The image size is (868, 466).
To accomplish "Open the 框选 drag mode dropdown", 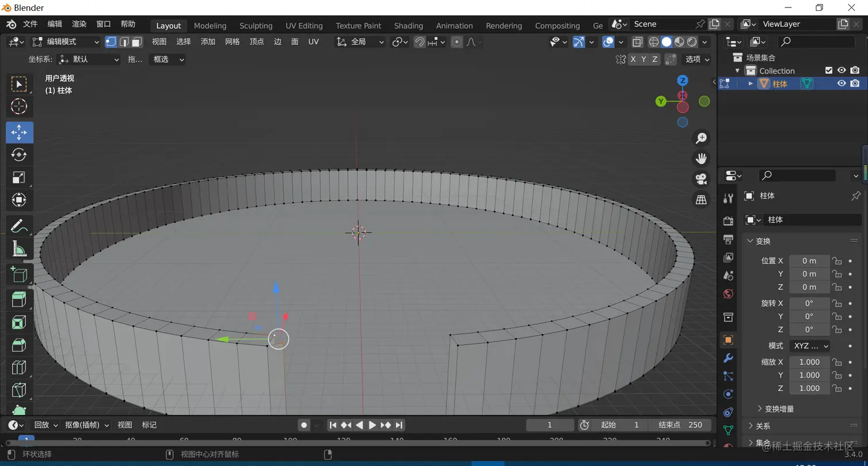I will [167, 59].
